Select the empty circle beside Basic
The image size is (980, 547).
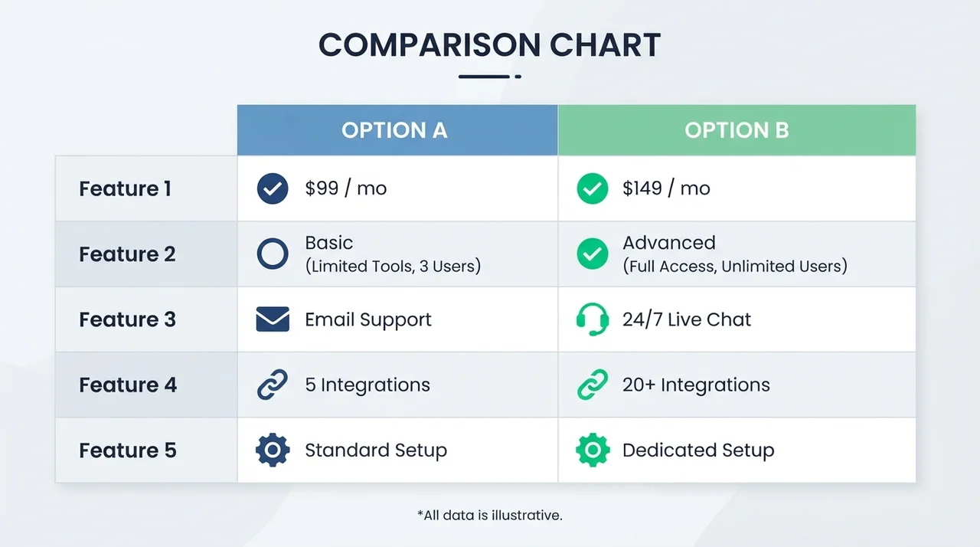(x=273, y=254)
